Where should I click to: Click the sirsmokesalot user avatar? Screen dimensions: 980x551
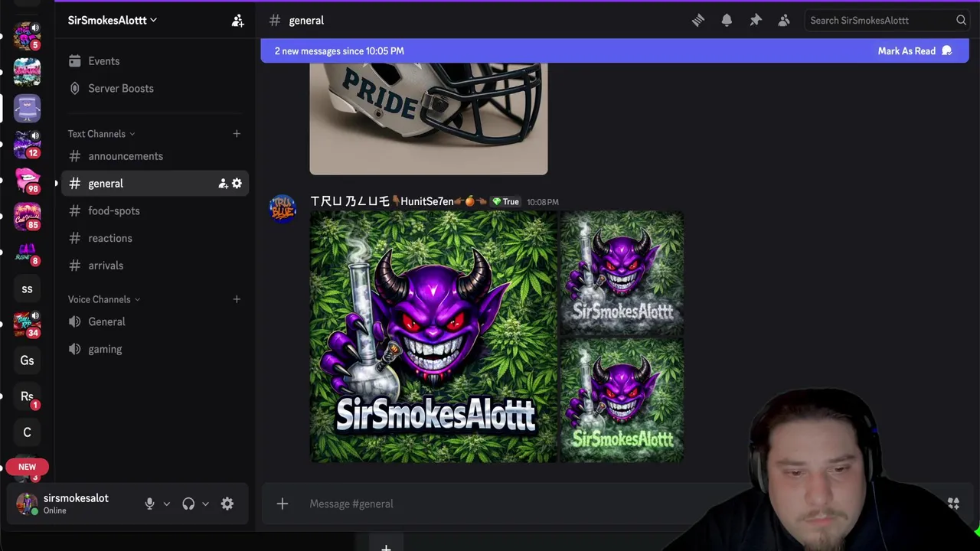click(27, 504)
